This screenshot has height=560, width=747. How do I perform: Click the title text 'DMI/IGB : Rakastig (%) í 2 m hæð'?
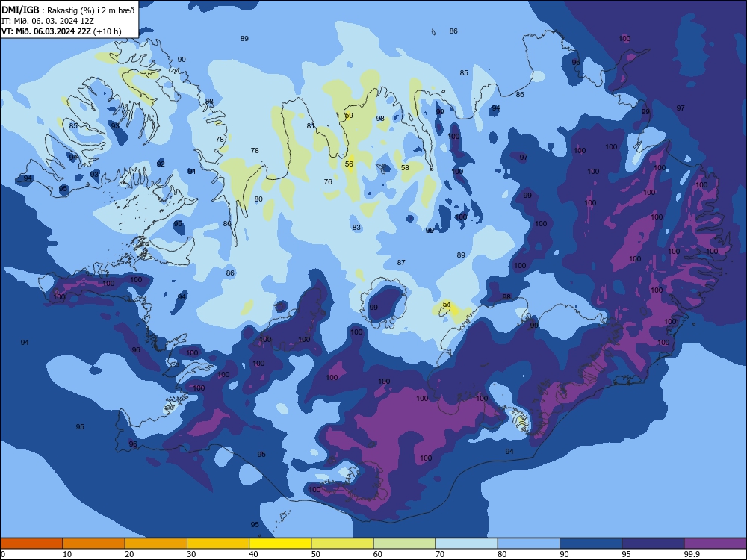[68, 10]
